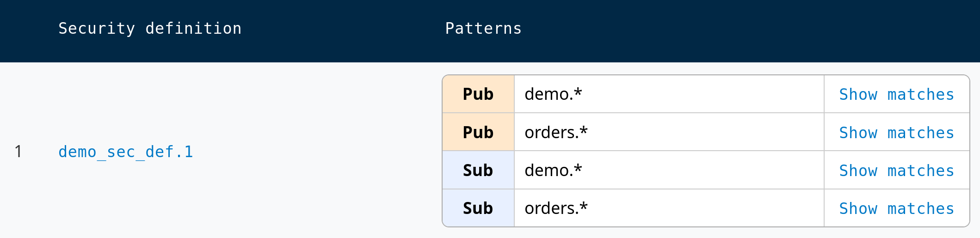Show matches for the Pub orders.* pattern
The image size is (980, 238).
896,133
